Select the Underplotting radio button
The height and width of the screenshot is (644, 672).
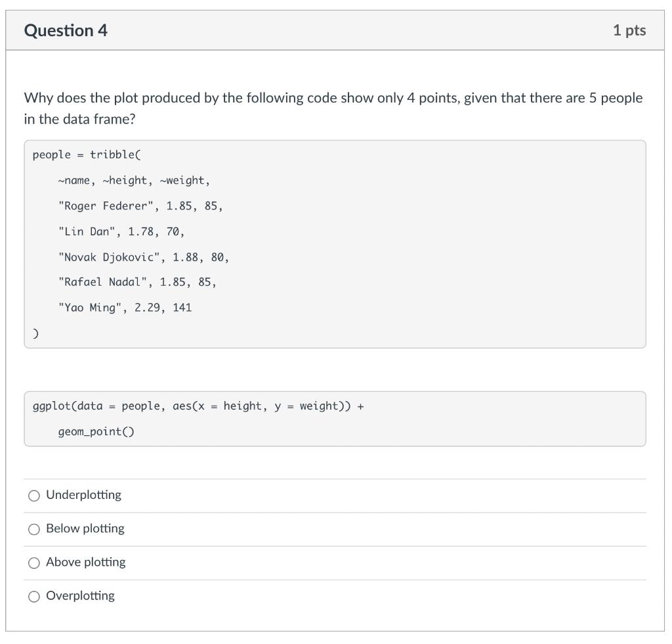click(33, 496)
